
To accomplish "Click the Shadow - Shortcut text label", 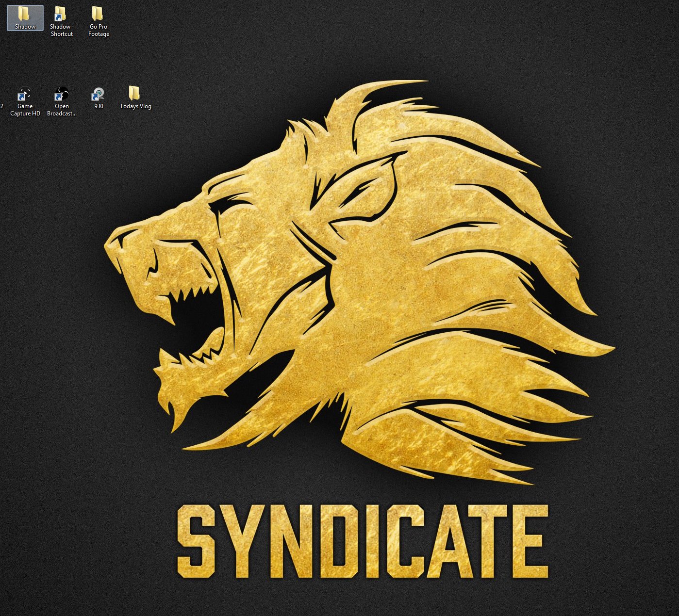I will (x=61, y=30).
